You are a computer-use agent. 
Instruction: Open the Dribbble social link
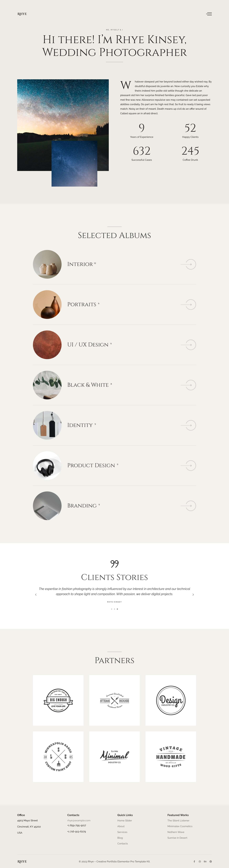[200, 861]
